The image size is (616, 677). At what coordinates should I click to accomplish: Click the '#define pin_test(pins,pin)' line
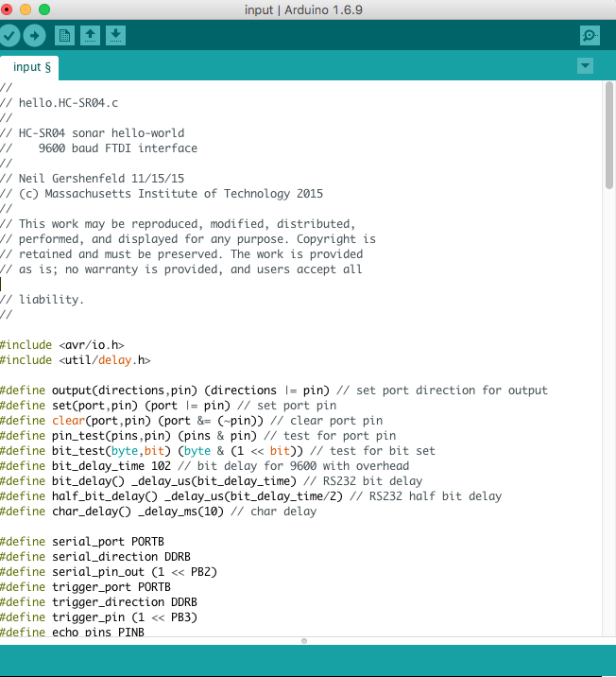coord(198,436)
